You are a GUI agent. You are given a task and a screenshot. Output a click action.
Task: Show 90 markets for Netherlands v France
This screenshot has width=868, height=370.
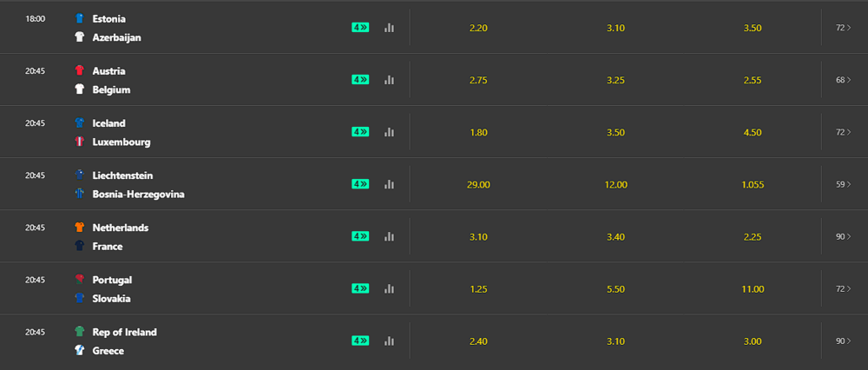click(843, 236)
